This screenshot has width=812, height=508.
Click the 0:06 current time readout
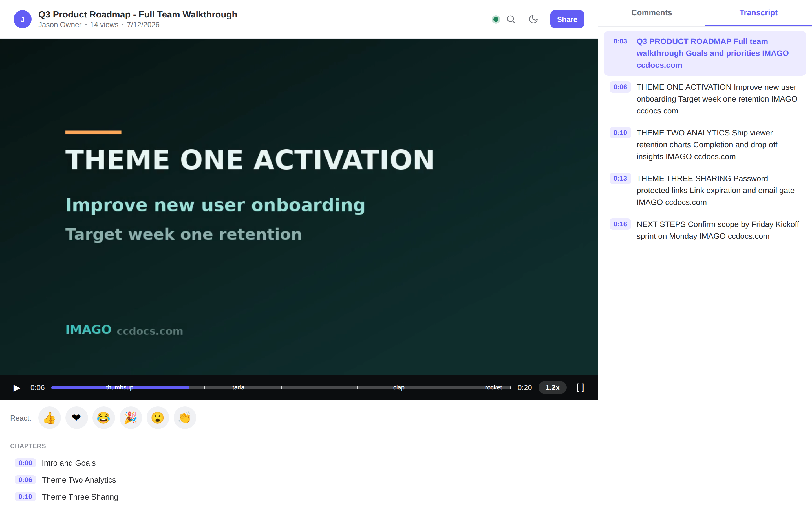(x=37, y=388)
